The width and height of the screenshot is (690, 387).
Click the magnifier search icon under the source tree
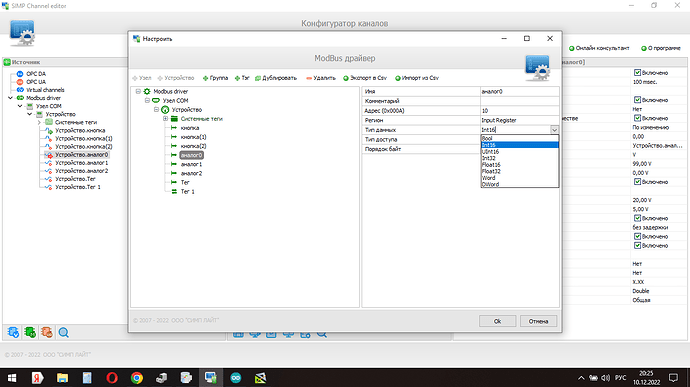(63, 332)
